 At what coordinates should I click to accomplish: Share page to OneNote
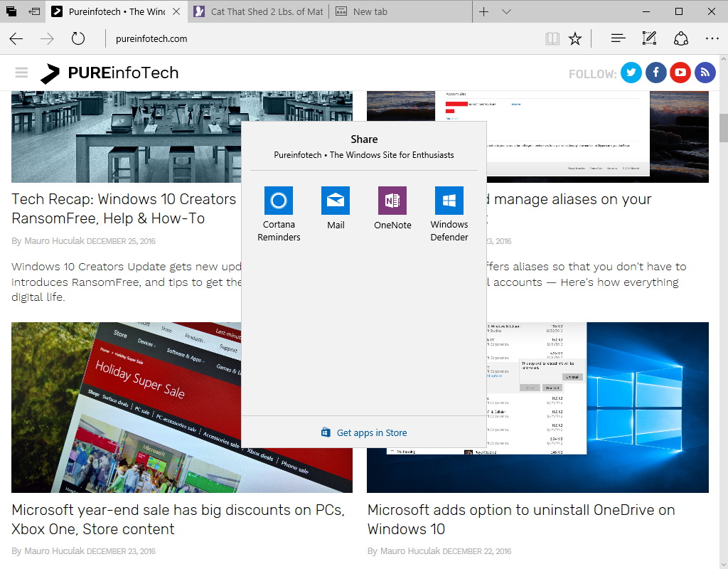(x=392, y=208)
